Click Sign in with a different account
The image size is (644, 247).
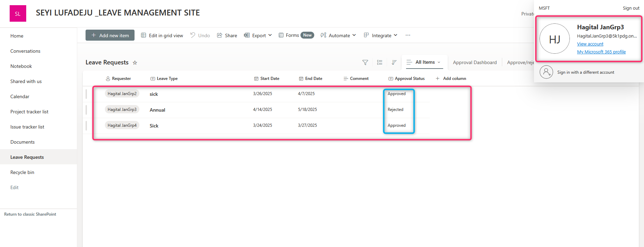[585, 72]
